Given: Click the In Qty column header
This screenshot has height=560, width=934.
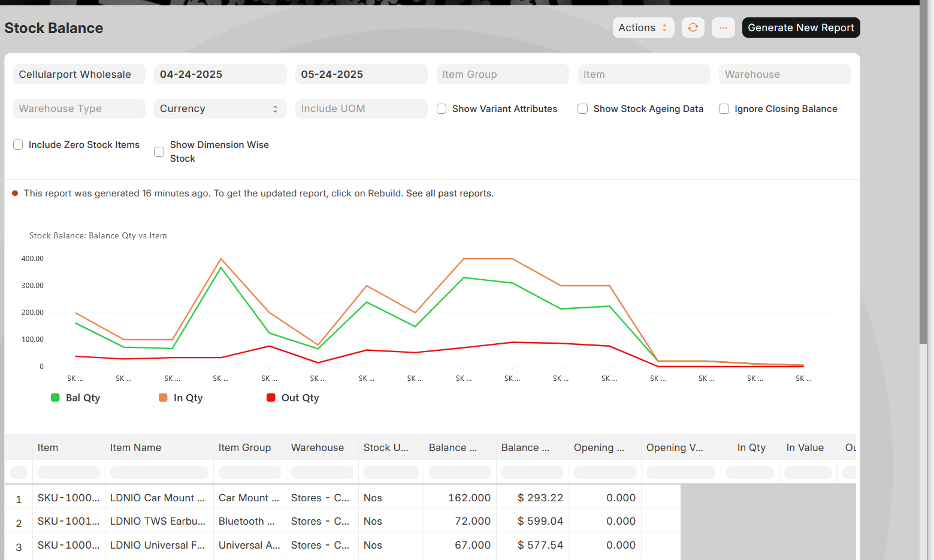Looking at the screenshot, I should tap(751, 447).
